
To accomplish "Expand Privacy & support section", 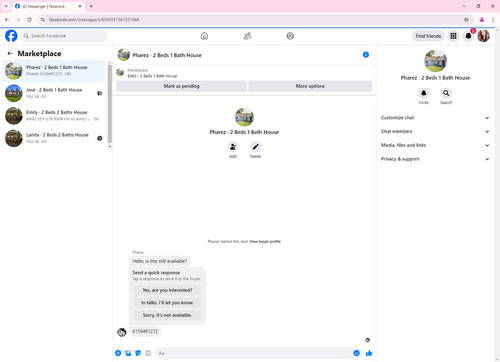I will [435, 159].
